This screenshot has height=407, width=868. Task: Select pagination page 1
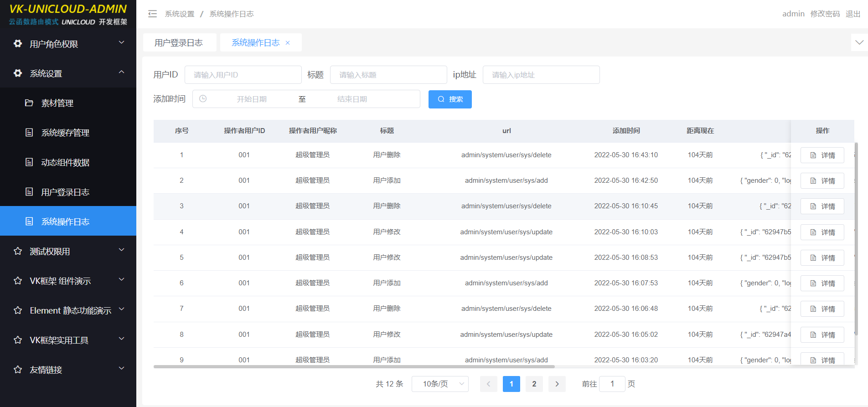point(511,384)
